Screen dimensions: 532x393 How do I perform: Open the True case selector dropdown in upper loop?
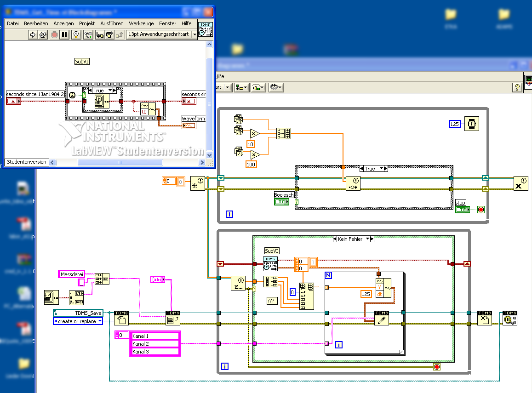[x=381, y=169]
